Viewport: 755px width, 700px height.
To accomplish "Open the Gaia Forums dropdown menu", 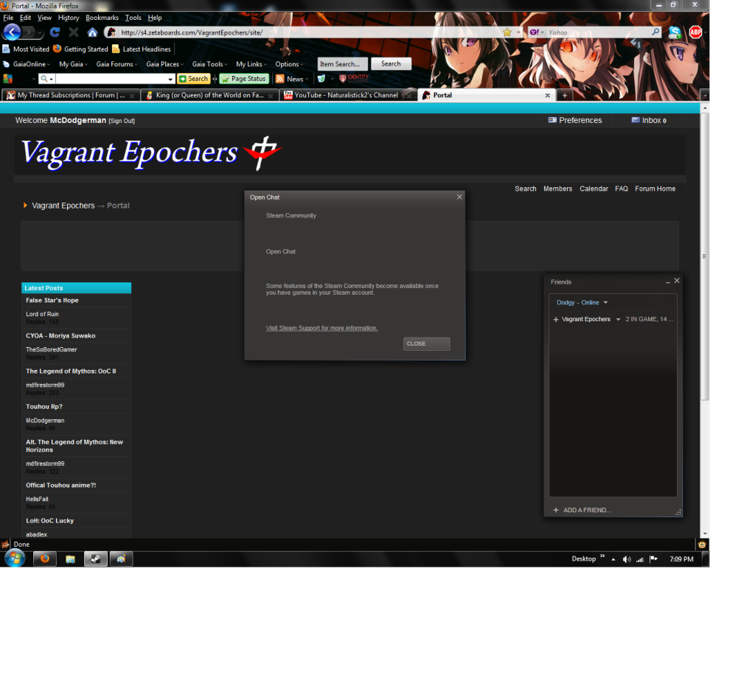I will [x=116, y=64].
